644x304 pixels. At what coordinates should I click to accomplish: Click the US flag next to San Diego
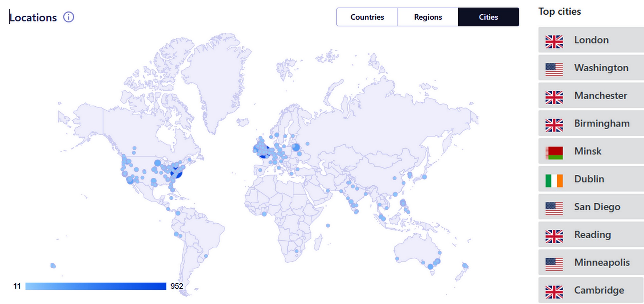(x=554, y=208)
